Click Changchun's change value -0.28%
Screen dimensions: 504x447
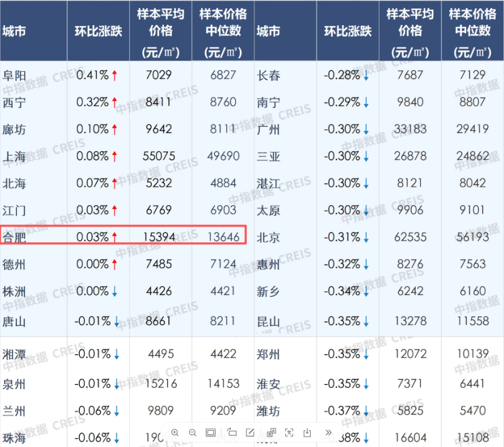342,75
